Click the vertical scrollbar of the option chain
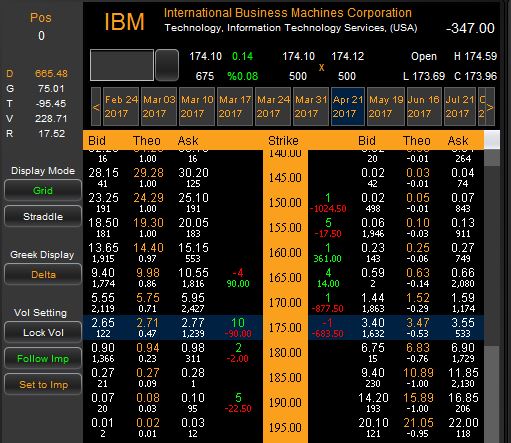This screenshot has width=511, height=443. coord(492,296)
